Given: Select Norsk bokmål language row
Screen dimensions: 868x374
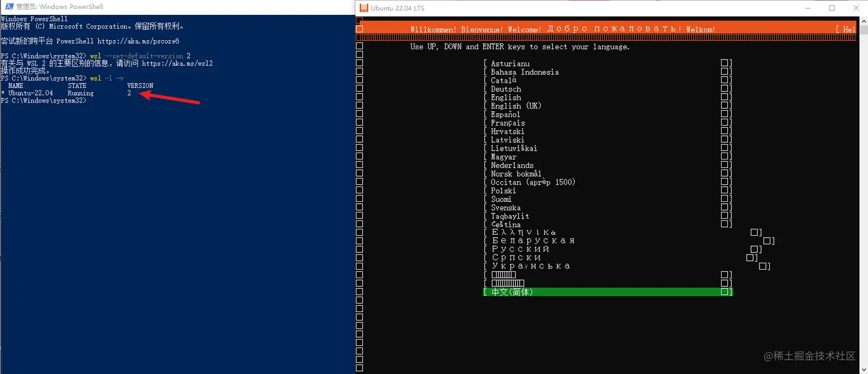Looking at the screenshot, I should tap(608, 174).
